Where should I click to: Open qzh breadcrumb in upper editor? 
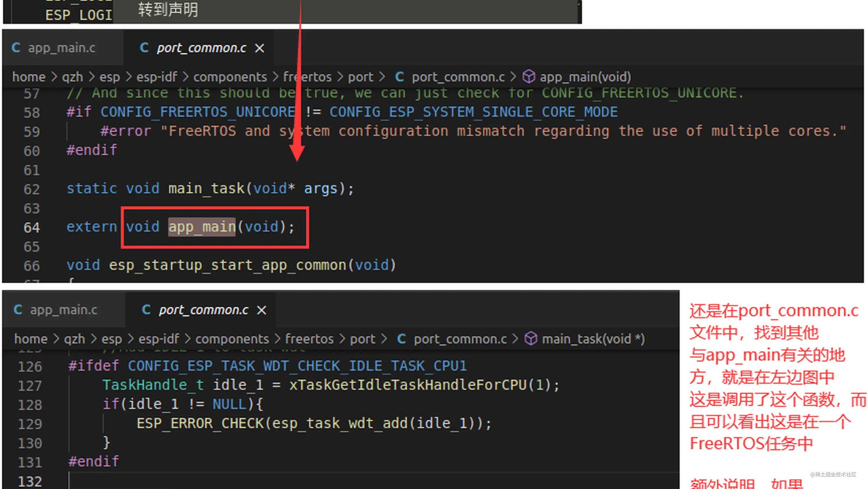72,77
